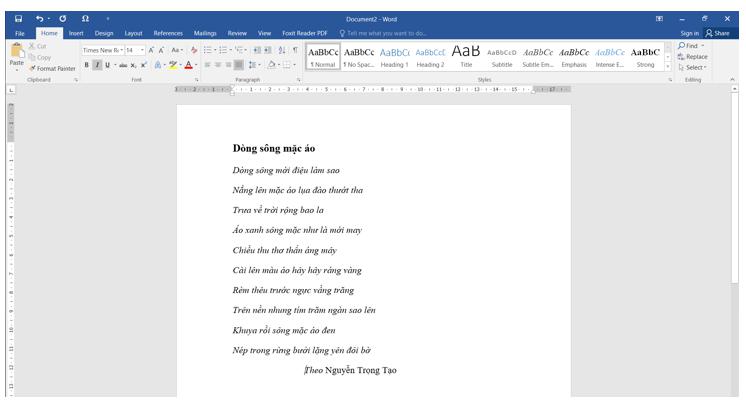The height and width of the screenshot is (405, 746).
Task: Increase paragraph indent
Action: [268, 50]
